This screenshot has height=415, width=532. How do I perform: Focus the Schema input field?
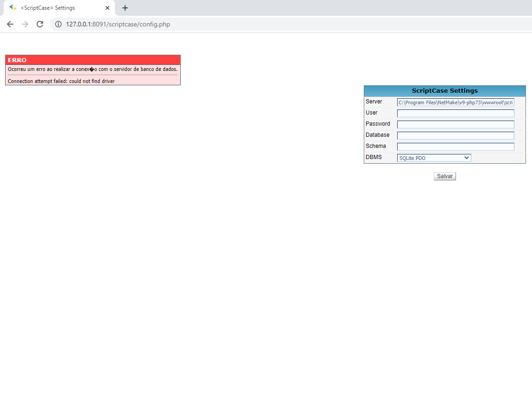click(x=456, y=147)
